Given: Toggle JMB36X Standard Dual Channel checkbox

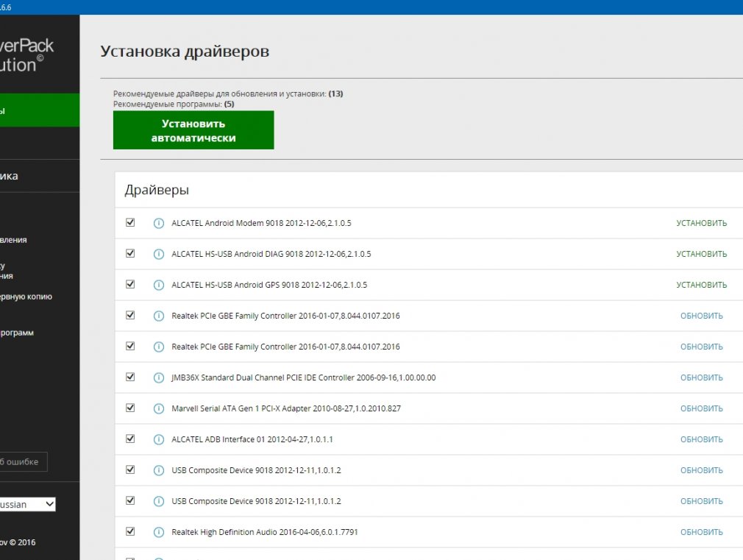Looking at the screenshot, I should point(130,377).
